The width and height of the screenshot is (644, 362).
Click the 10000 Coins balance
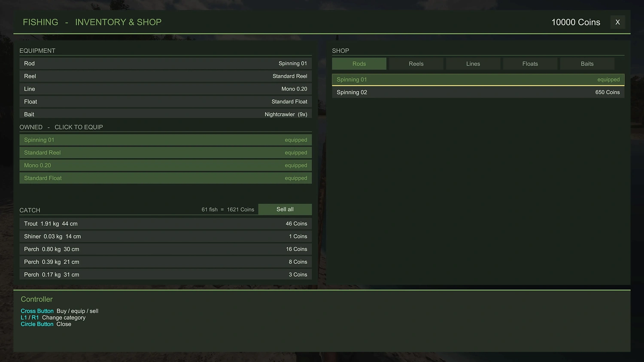coord(576,22)
